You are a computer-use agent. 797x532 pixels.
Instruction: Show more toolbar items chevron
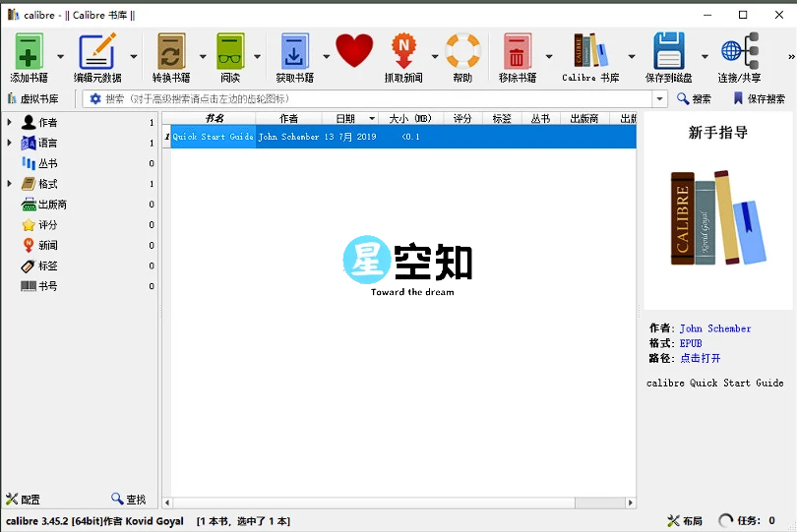click(791, 56)
